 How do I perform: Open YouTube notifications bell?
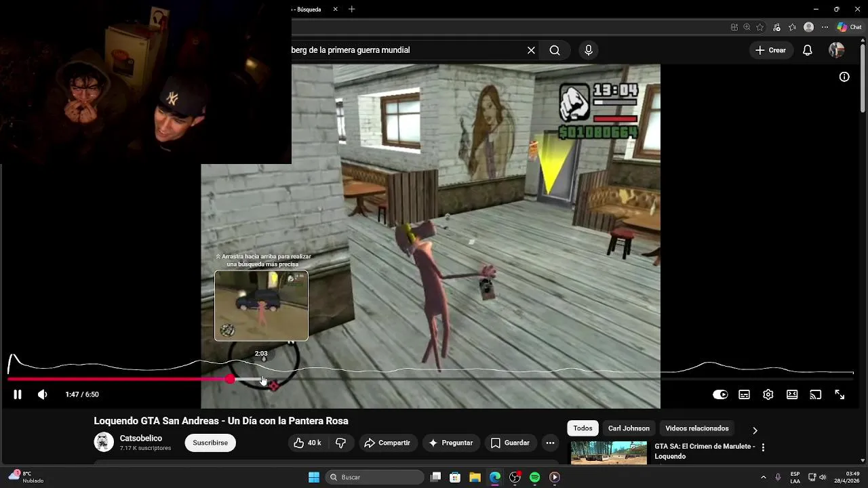807,50
